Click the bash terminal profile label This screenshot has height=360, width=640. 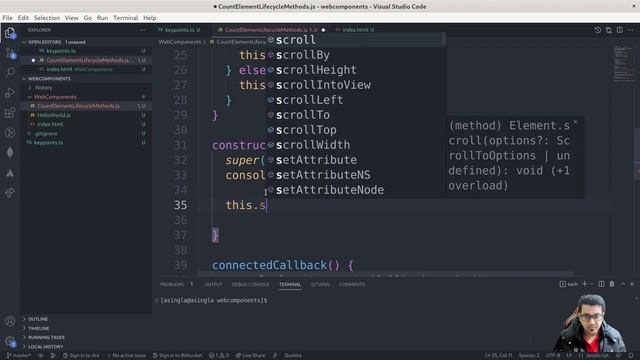click(x=569, y=284)
